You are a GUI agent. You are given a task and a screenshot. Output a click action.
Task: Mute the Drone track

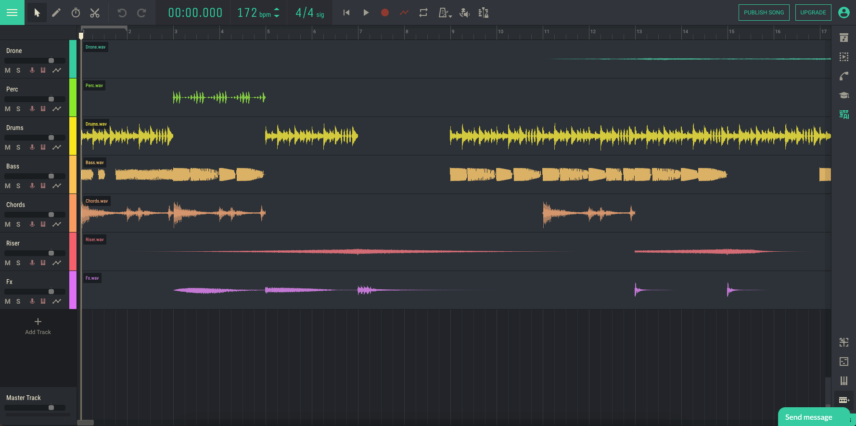pos(8,70)
